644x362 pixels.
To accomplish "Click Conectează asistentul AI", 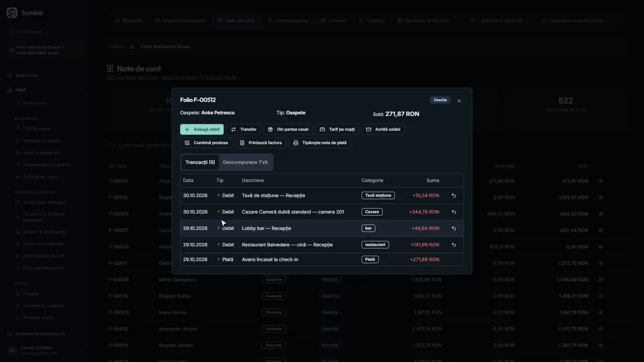I will (40, 334).
